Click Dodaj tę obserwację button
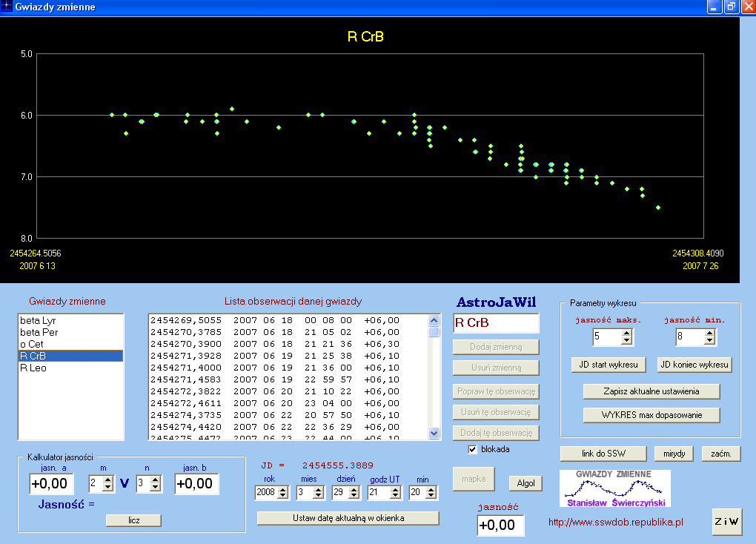The height and width of the screenshot is (544, 756). 496,433
